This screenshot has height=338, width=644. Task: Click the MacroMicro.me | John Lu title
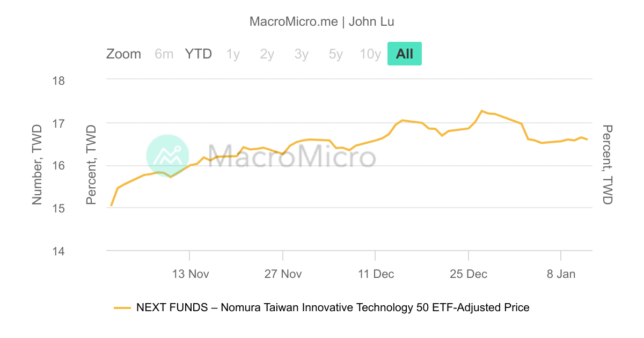pos(322,21)
